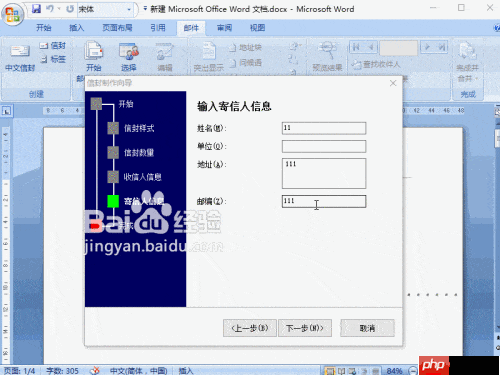Switch to the 插入 ribbon tab

76,28
